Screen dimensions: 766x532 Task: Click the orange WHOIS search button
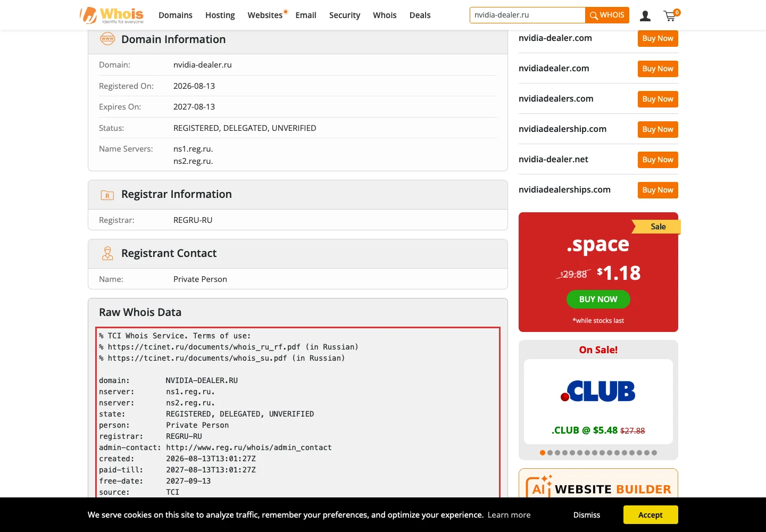[607, 15]
